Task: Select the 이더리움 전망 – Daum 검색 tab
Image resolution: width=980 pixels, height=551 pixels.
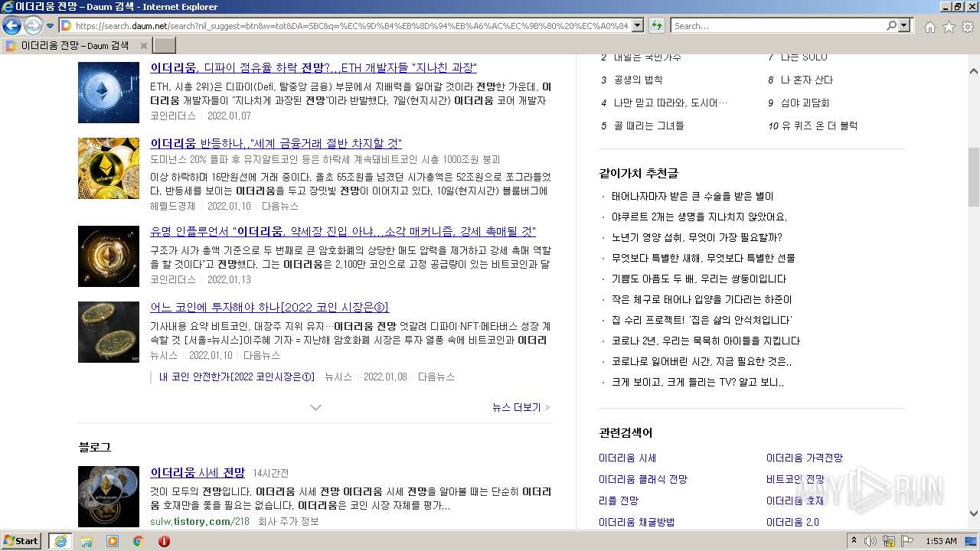Action: (77, 46)
